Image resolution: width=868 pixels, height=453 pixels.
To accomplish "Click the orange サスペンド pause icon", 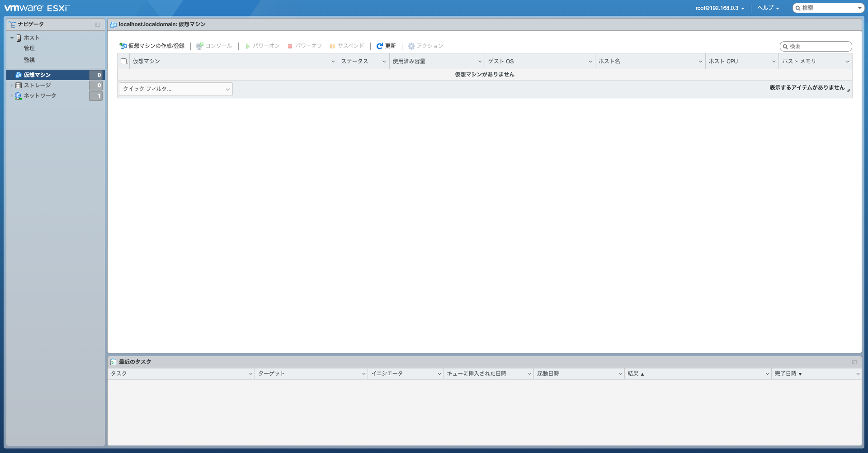I will pyautogui.click(x=332, y=46).
